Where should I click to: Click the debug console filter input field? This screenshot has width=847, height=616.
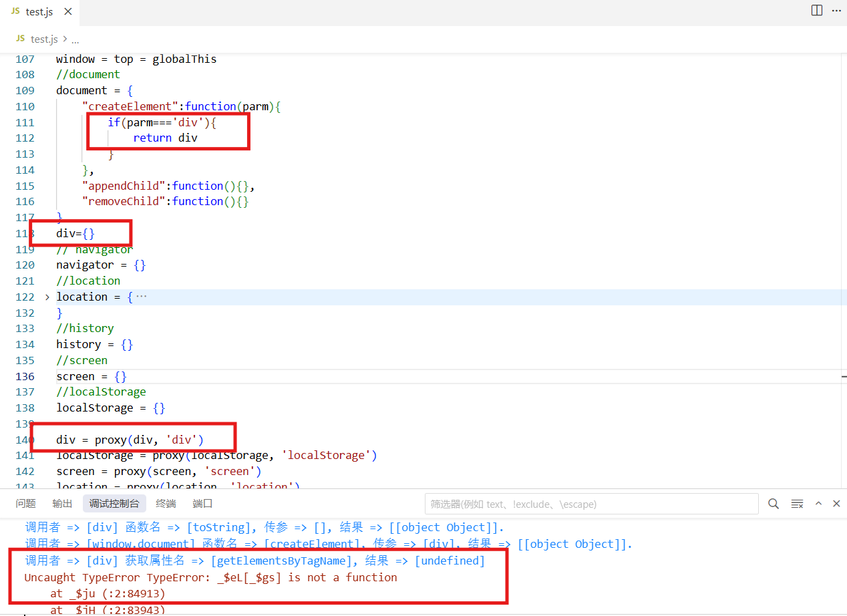[591, 504]
